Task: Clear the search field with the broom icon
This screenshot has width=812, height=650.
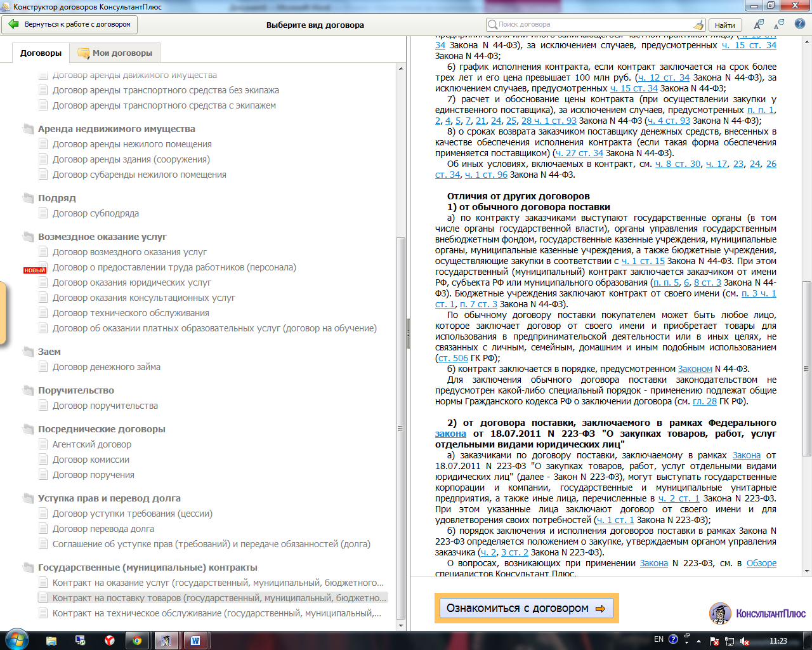Action: point(699,25)
